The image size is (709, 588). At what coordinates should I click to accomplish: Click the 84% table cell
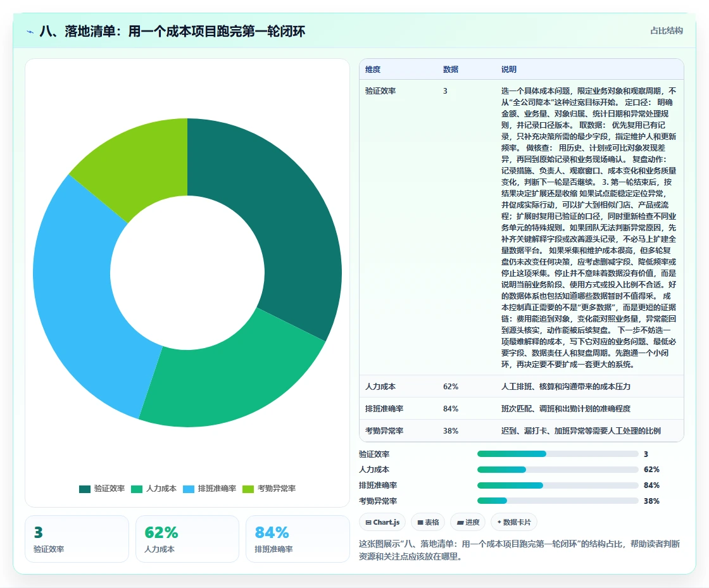[x=450, y=409]
